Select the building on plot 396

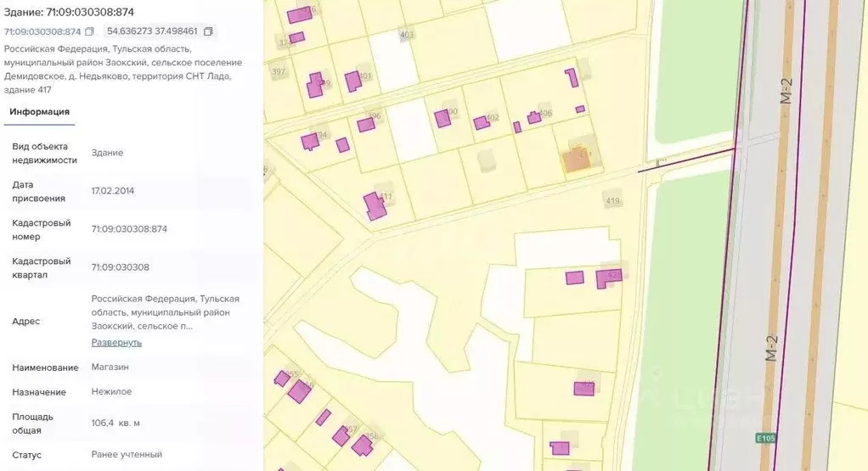(x=366, y=125)
